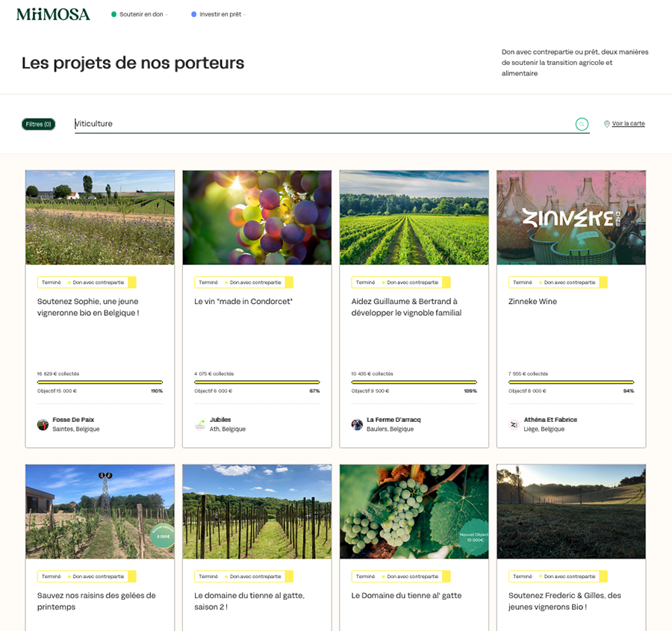Image resolution: width=672 pixels, height=631 pixels.
Task: Open 'Soutenez Sophie, une jeune vigneronne' project
Action: (x=88, y=307)
